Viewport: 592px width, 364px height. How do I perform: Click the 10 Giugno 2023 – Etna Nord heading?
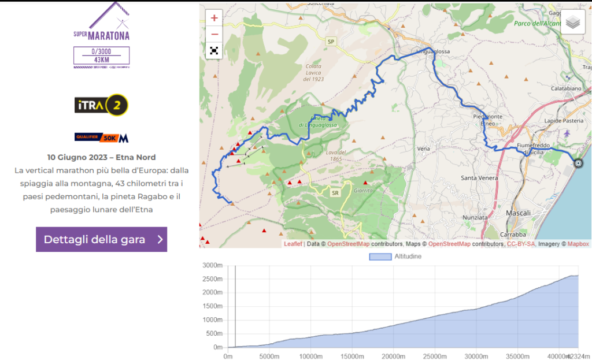pyautogui.click(x=102, y=157)
